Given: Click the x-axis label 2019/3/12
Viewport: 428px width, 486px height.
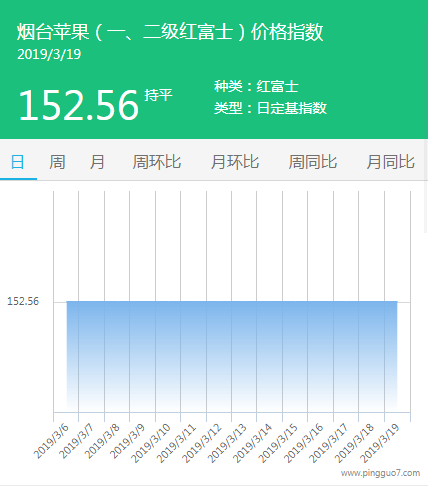Looking at the screenshot, I should (201, 443).
